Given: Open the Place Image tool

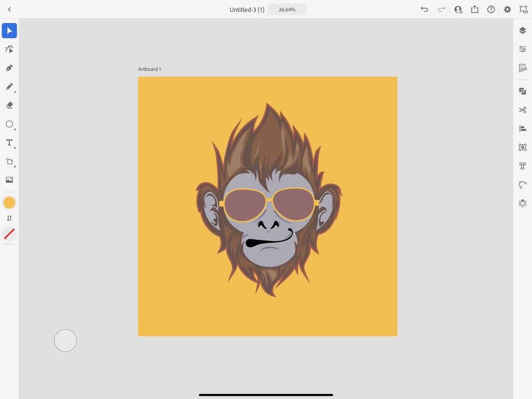Looking at the screenshot, I should (9, 180).
